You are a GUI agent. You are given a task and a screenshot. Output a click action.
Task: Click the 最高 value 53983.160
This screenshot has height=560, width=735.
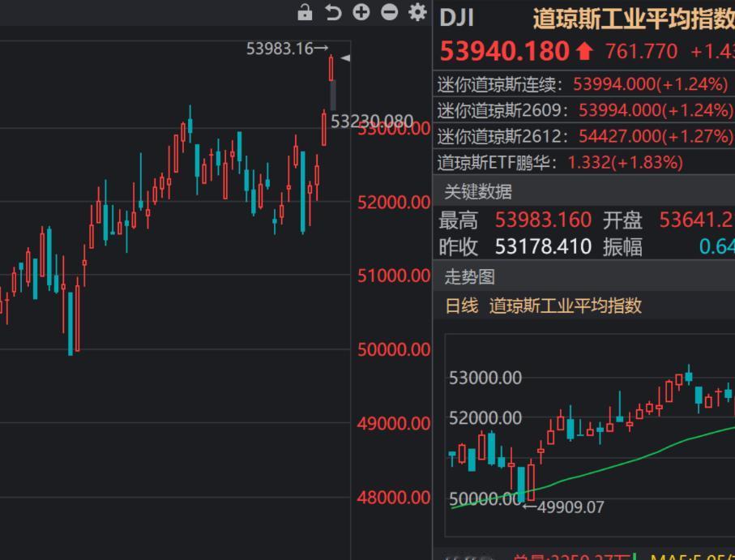coord(543,220)
